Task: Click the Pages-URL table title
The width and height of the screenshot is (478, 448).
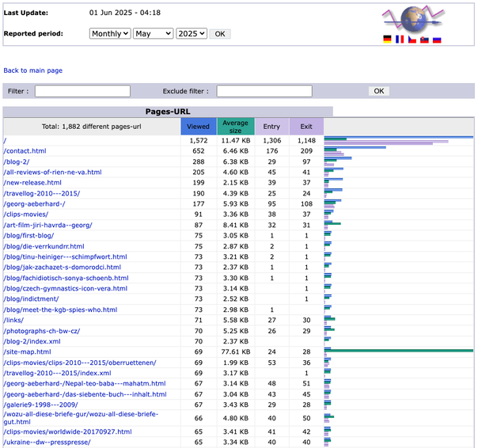Action: click(x=168, y=112)
